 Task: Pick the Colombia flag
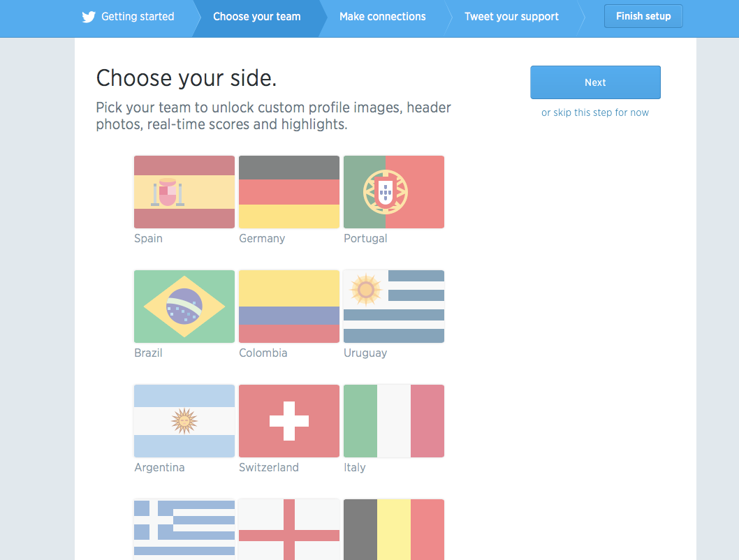pos(289,307)
